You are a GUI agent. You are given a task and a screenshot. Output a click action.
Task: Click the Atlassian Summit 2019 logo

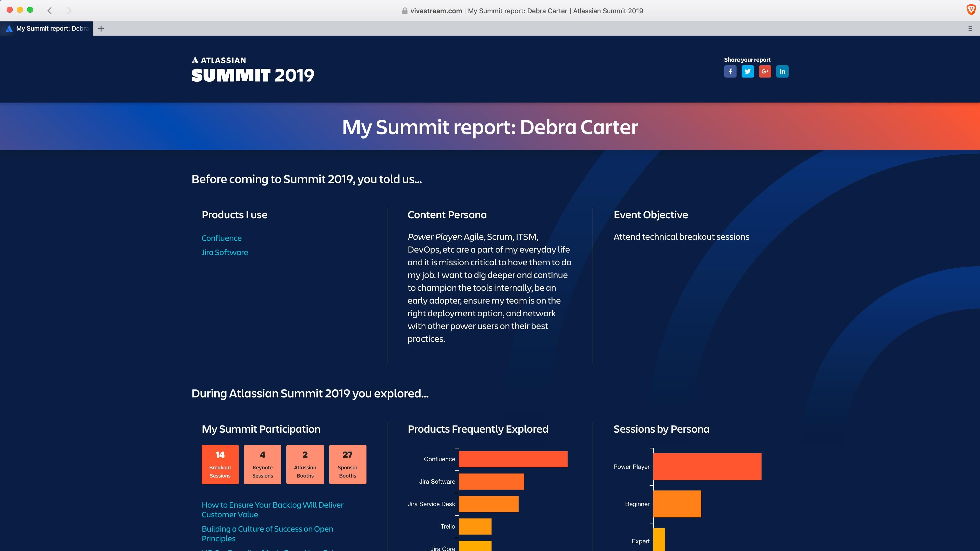point(253,70)
